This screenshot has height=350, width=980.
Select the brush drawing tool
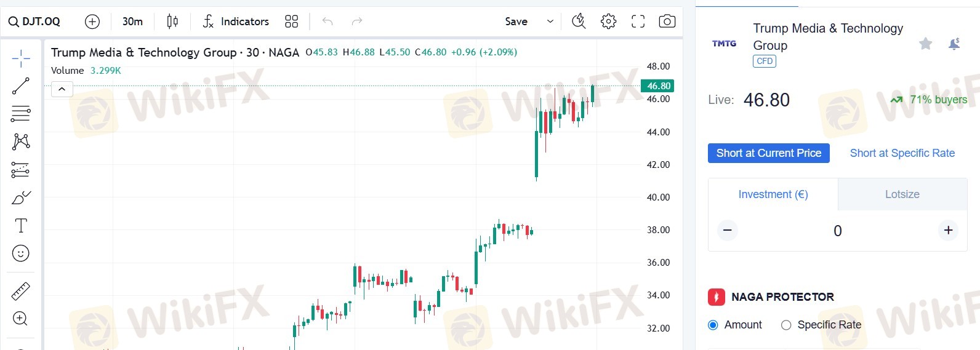[x=21, y=198]
